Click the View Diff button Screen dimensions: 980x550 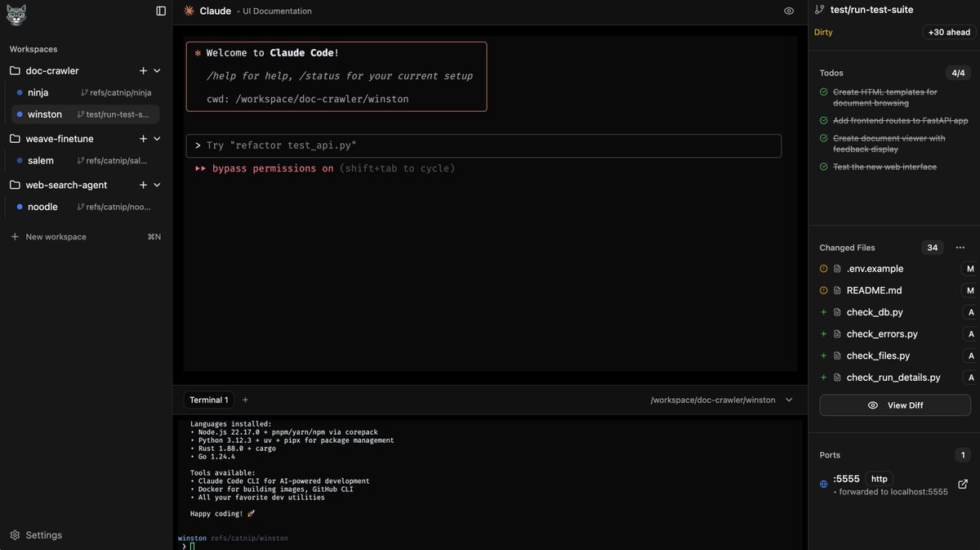point(896,405)
